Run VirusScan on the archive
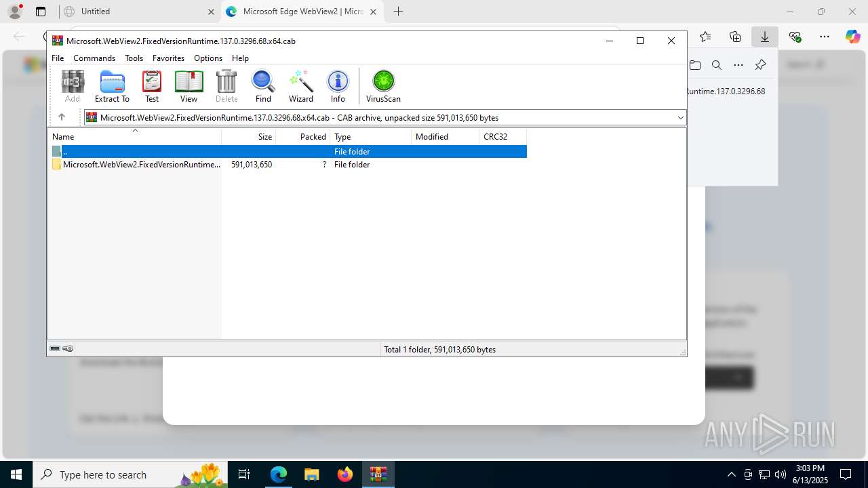This screenshot has width=868, height=488. [x=383, y=86]
